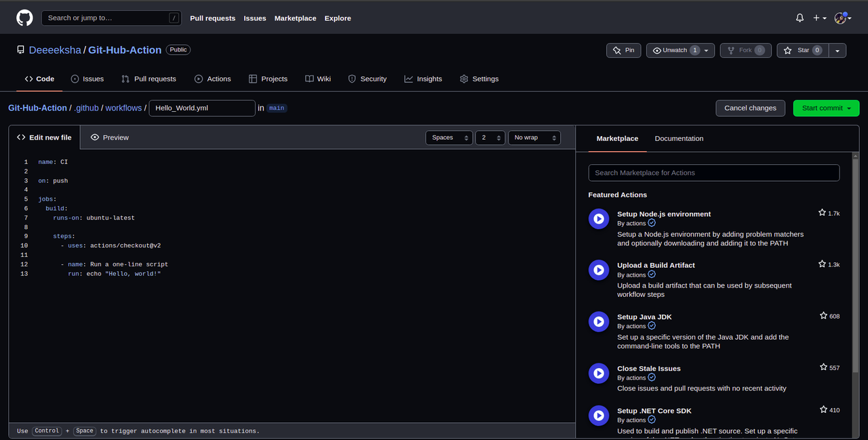Viewport: 868px width, 440px height.
Task: Open the user avatar menu
Action: pyautogui.click(x=843, y=18)
